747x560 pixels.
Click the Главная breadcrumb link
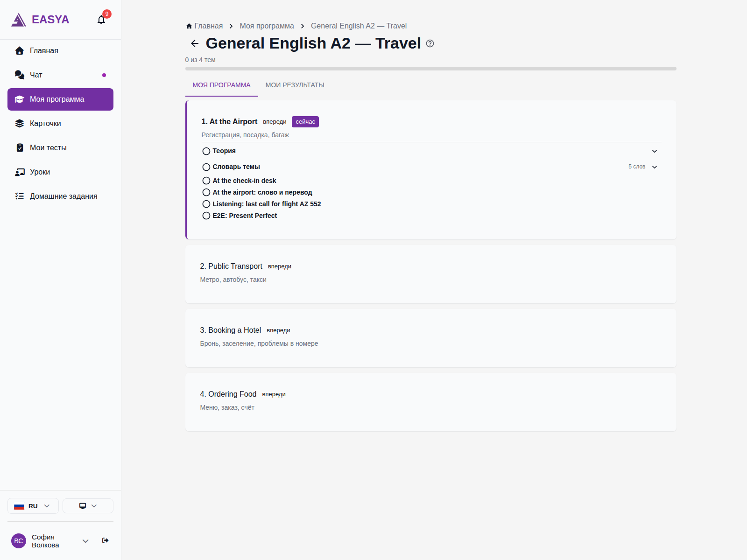point(209,26)
